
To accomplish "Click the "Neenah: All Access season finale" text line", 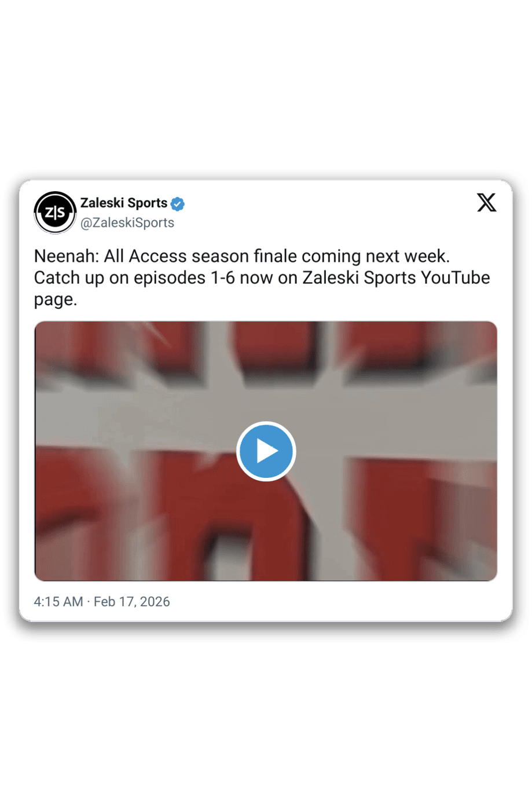I will [x=166, y=256].
